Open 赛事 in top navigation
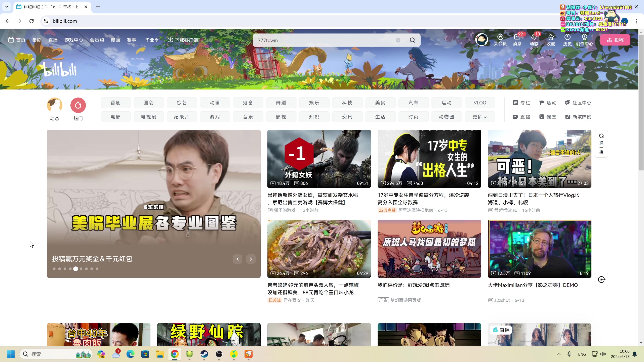Screen dimensions: 644x362 (x=131, y=40)
